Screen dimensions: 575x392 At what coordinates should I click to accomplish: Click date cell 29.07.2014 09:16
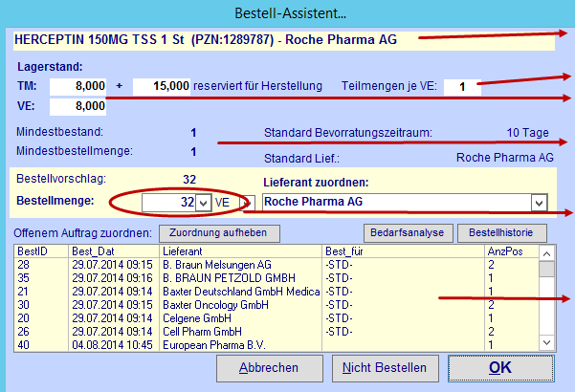point(112,278)
